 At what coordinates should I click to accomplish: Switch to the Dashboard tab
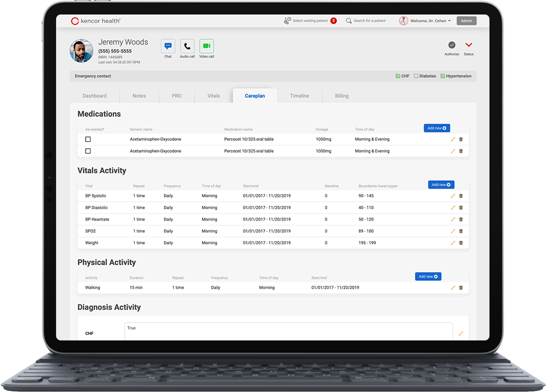[95, 96]
